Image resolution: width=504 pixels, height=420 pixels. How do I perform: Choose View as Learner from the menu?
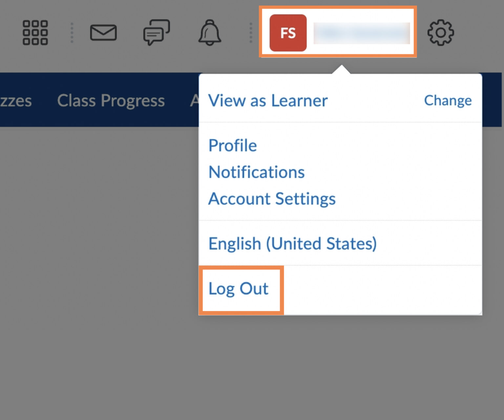268,100
